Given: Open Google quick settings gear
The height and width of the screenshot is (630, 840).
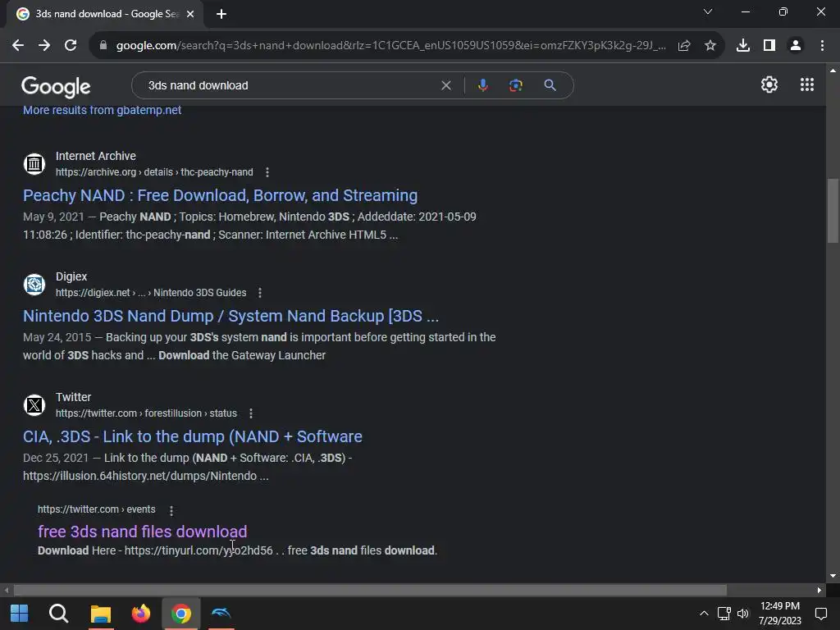Looking at the screenshot, I should [x=769, y=84].
